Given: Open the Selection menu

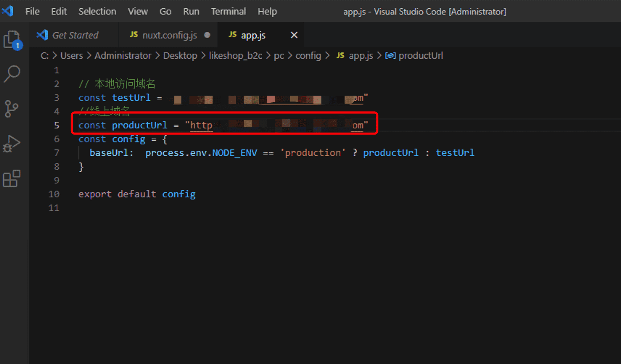Looking at the screenshot, I should pos(97,12).
